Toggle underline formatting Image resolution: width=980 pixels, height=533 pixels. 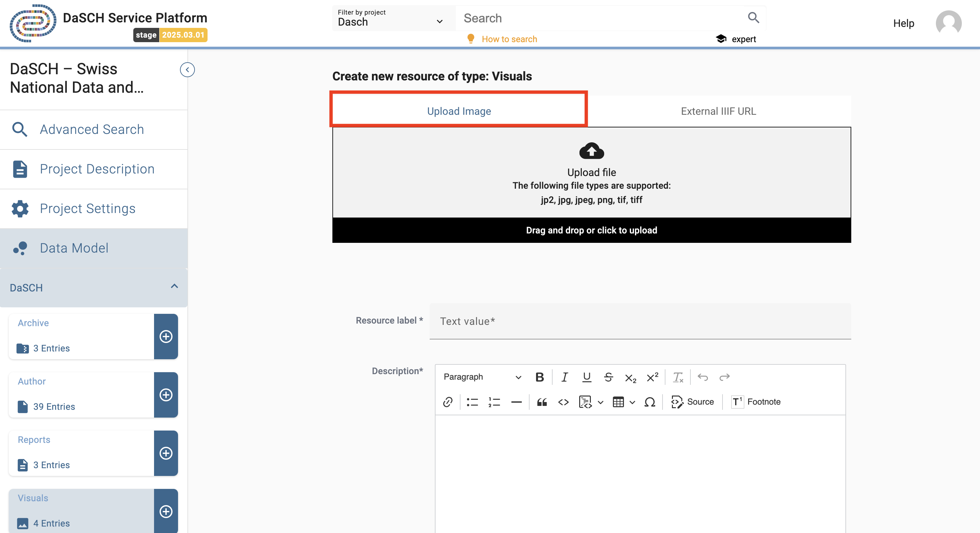[x=586, y=377]
